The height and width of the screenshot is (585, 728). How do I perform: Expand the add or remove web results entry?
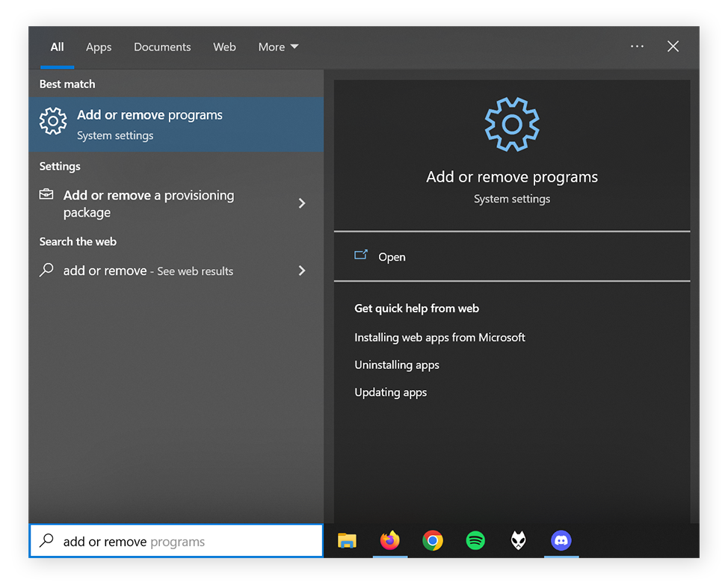click(x=301, y=270)
